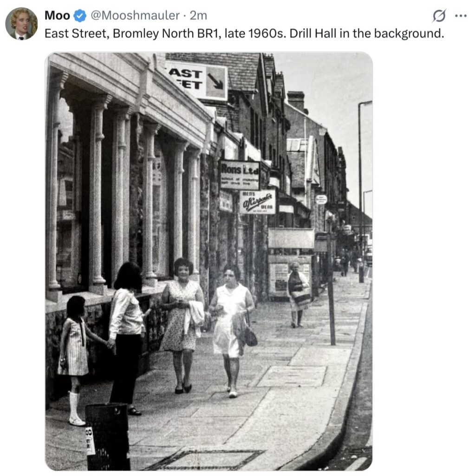The height and width of the screenshot is (476, 469).
Task: Open the Grok explain-post icon
Action: pyautogui.click(x=439, y=16)
